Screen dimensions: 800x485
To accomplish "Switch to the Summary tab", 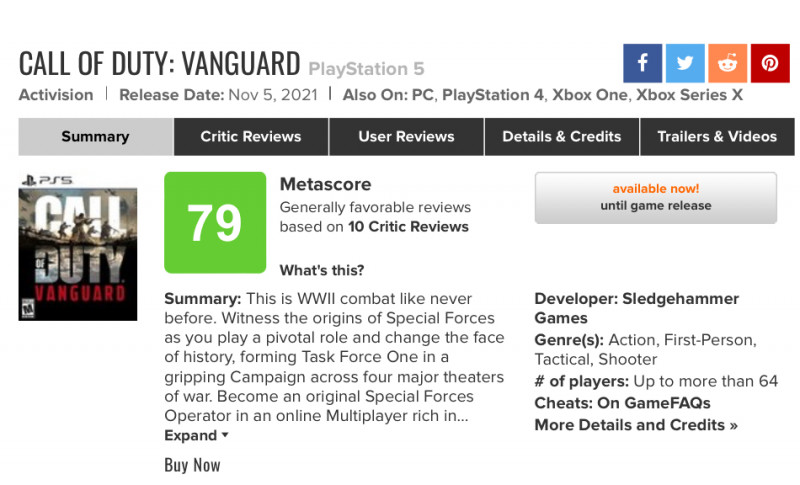I will pyautogui.click(x=95, y=137).
